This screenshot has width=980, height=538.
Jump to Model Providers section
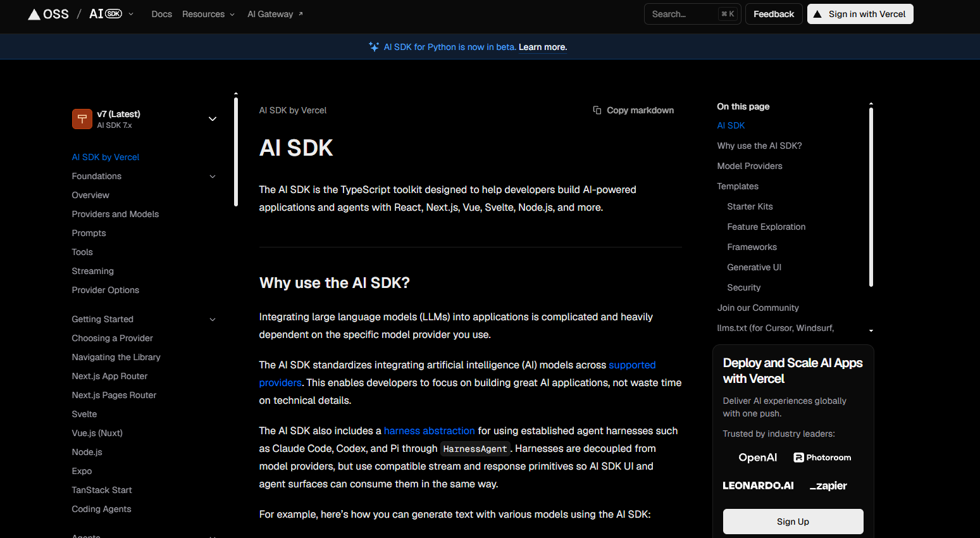pos(750,166)
